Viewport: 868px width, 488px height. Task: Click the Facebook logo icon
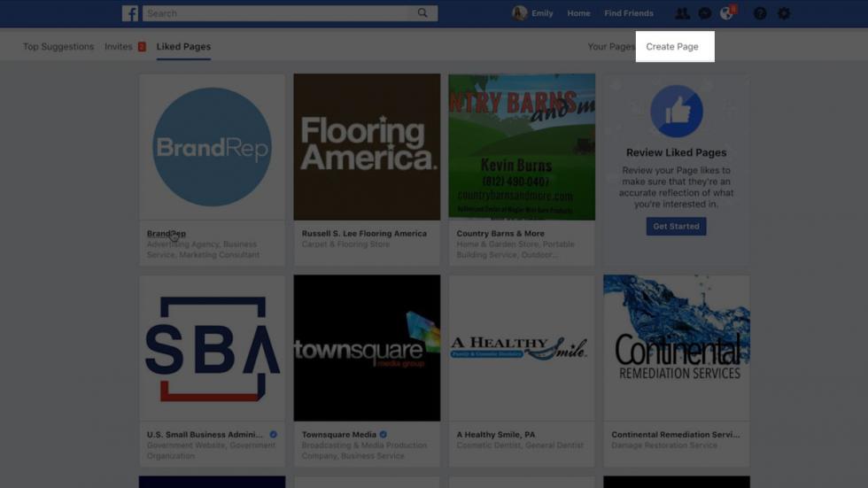point(130,13)
